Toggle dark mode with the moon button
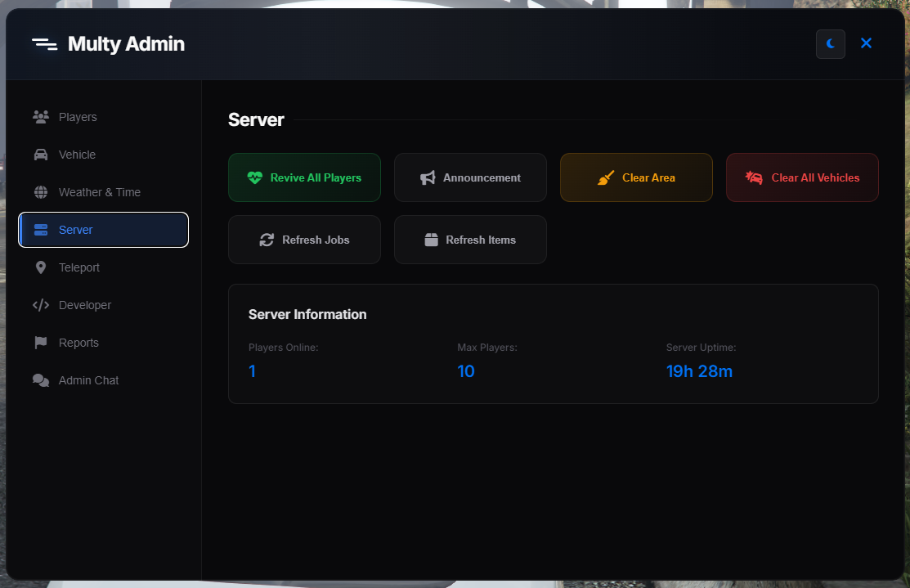This screenshot has width=910, height=588. [x=831, y=43]
